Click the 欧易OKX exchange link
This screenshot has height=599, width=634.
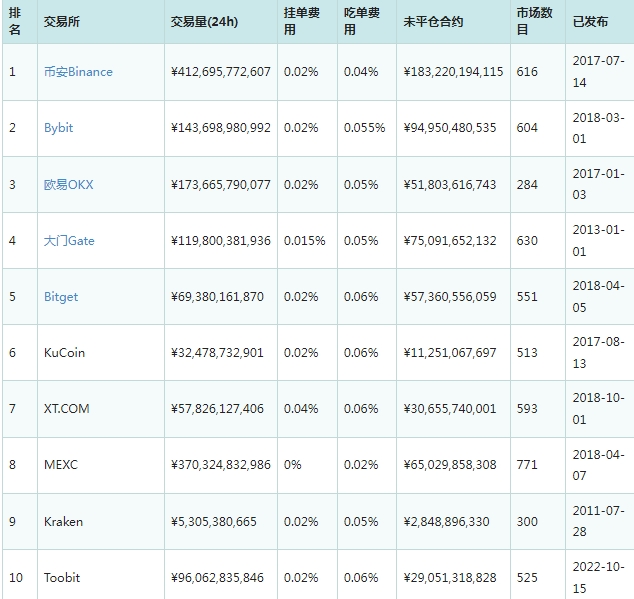pyautogui.click(x=68, y=184)
